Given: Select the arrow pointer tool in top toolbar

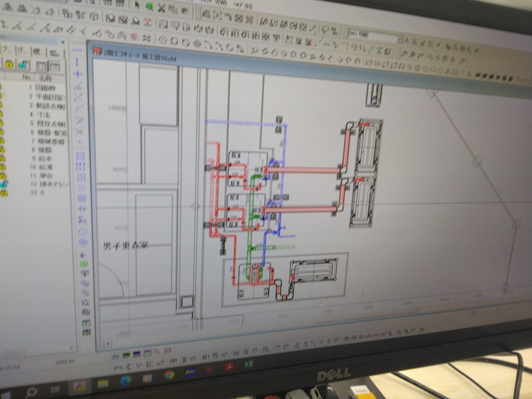Looking at the screenshot, I should pos(137,5).
